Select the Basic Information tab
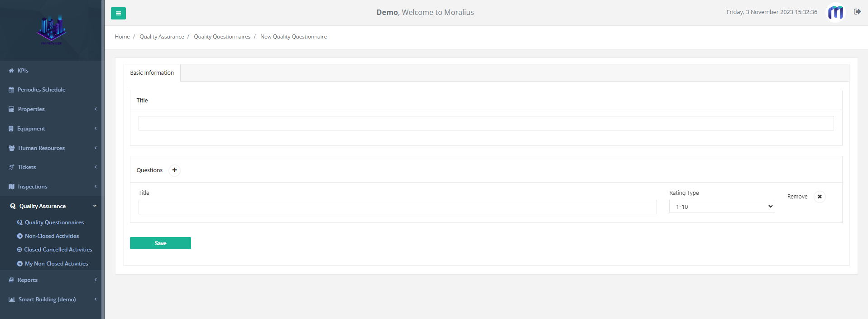 point(152,73)
